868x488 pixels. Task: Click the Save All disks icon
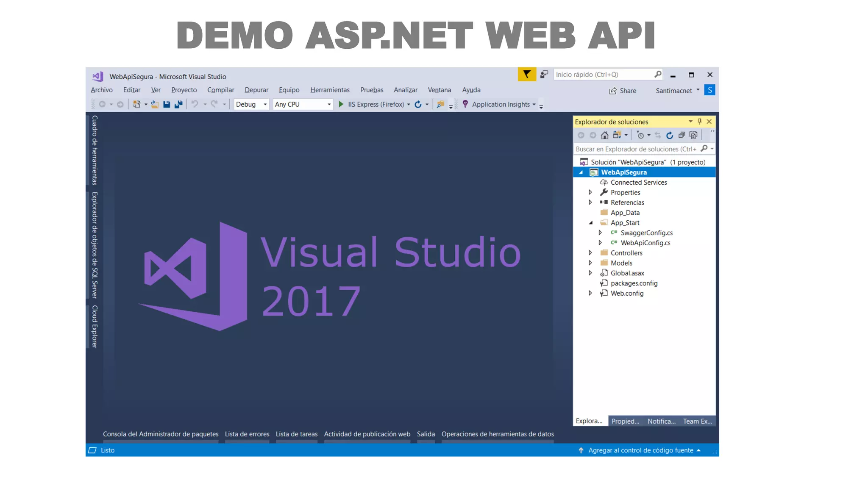[178, 104]
